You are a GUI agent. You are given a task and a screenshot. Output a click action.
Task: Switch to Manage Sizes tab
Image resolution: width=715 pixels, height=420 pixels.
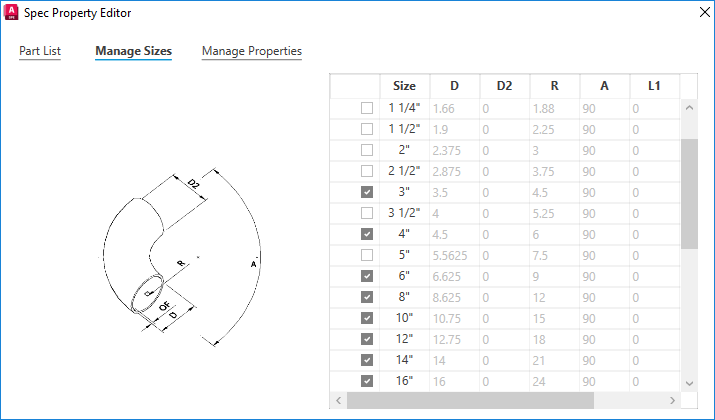pos(133,51)
